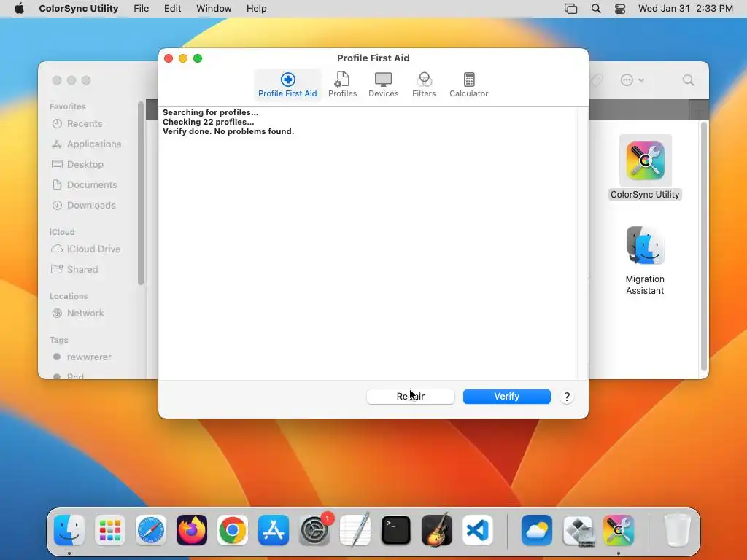Click ColorSync Utility icon in the Dock
747x560 pixels.
[x=619, y=530]
